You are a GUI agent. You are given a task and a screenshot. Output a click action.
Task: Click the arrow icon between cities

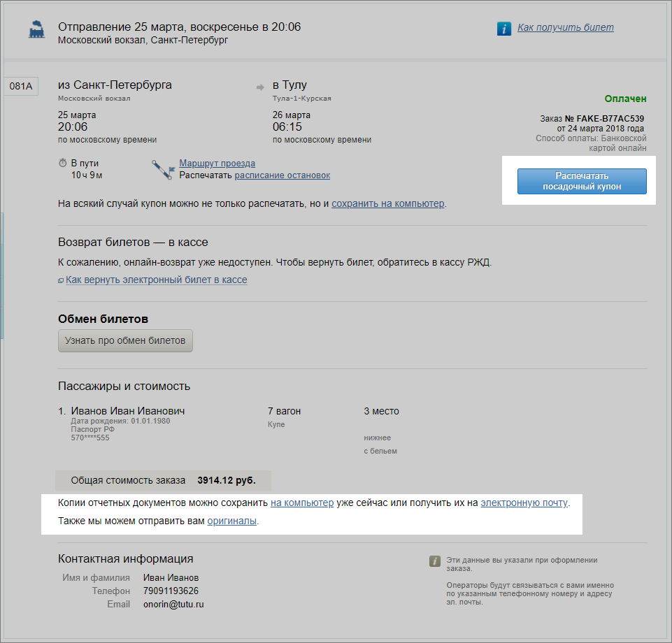point(260,87)
